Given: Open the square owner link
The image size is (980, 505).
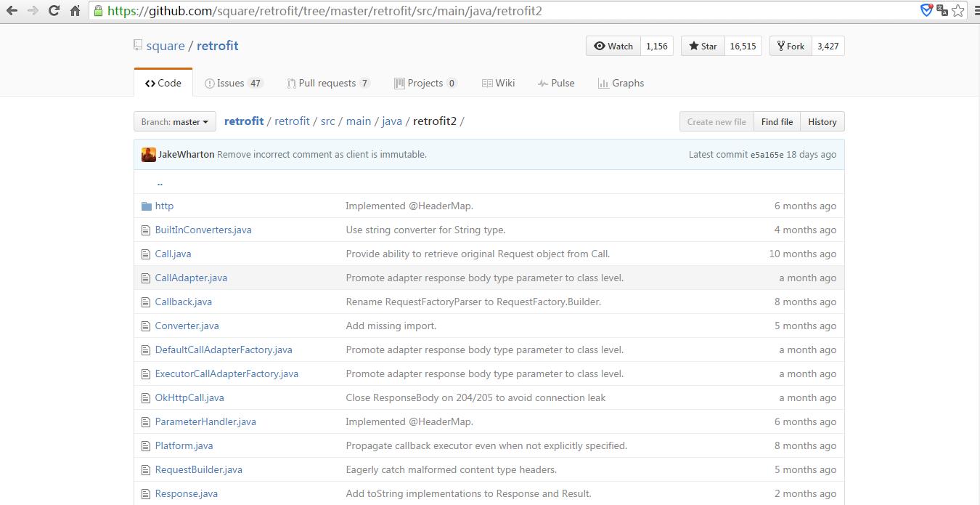Looking at the screenshot, I should (x=166, y=46).
